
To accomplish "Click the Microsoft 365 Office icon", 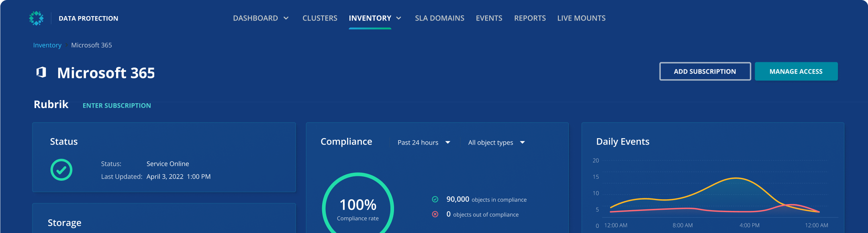I will tap(41, 72).
